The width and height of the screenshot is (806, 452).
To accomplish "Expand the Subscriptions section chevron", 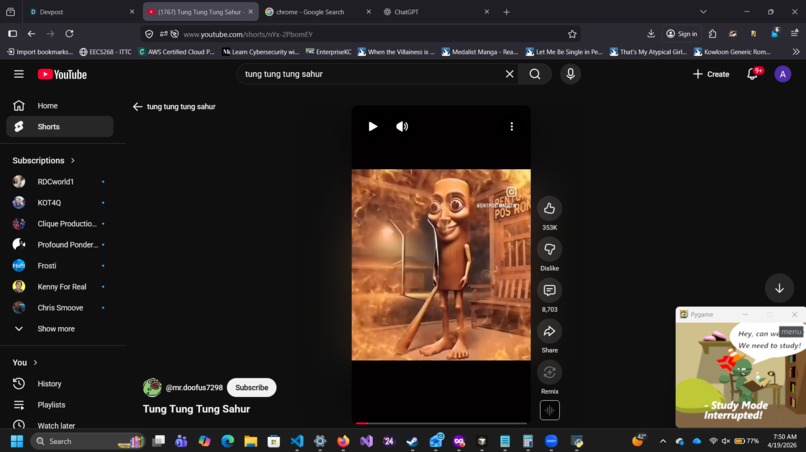I will coord(73,160).
